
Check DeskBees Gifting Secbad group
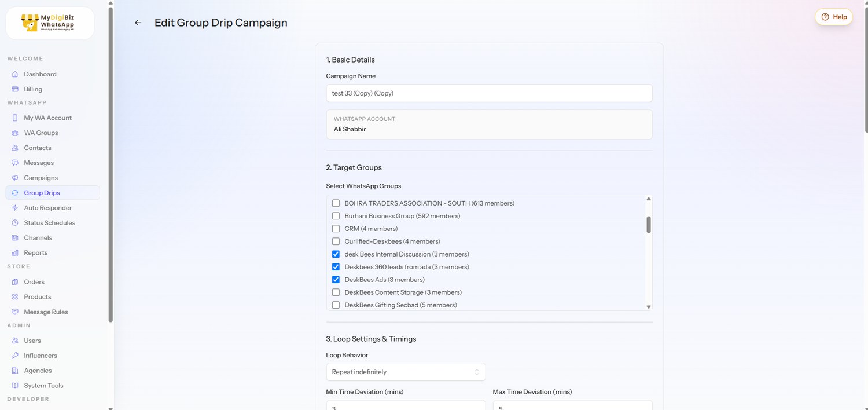pyautogui.click(x=336, y=305)
